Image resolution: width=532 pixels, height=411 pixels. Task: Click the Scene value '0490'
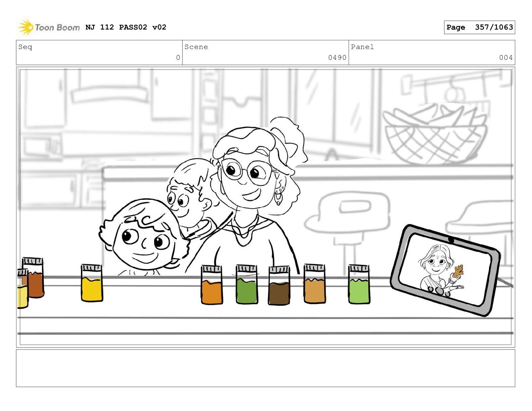tap(337, 57)
